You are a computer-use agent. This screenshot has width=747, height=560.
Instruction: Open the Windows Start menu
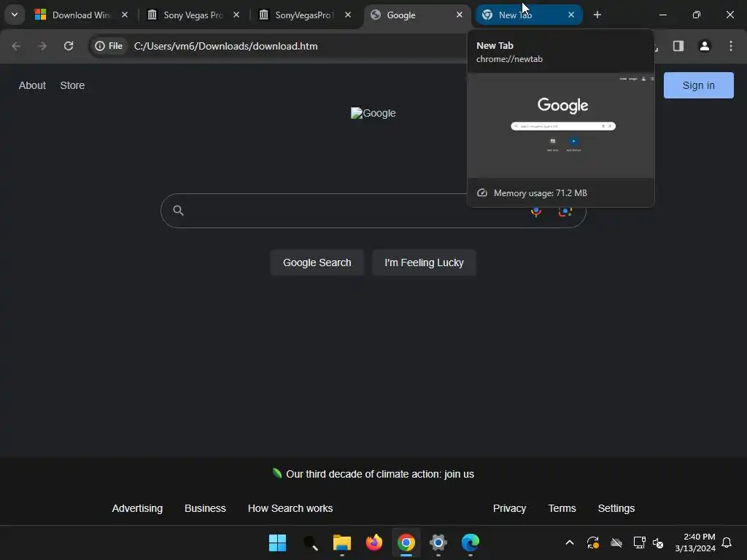pos(278,542)
